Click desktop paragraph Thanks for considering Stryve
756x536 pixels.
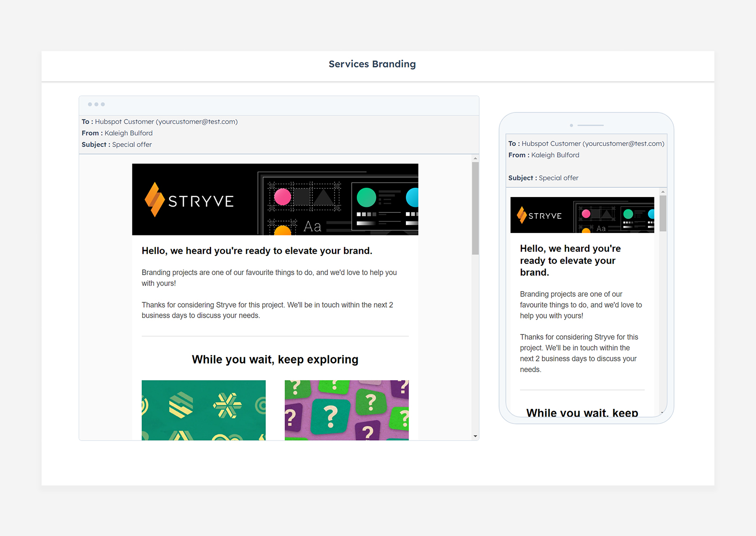(267, 310)
